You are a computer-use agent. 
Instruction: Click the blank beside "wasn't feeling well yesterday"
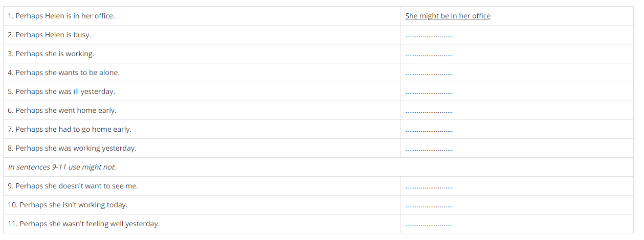429,225
